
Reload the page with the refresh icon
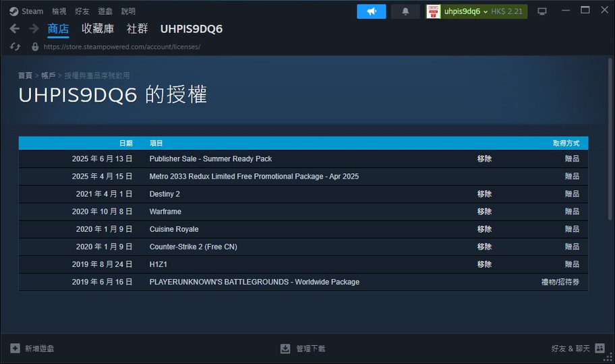[15, 47]
